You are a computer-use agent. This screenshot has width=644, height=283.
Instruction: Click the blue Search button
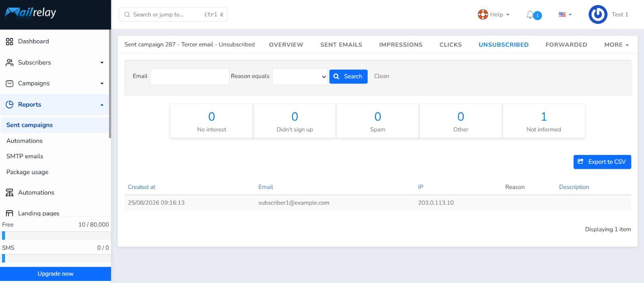point(348,76)
